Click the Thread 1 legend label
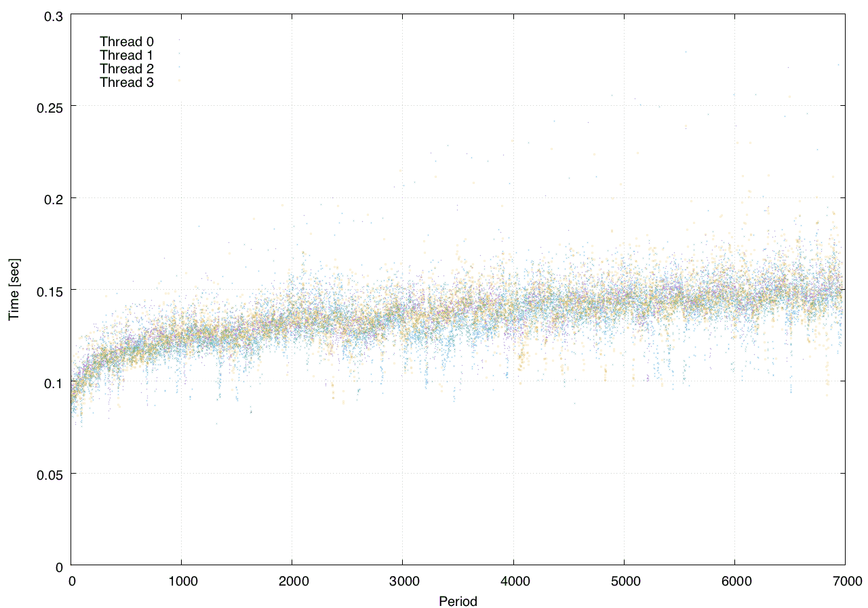Screen dimensions: 868x608 pyautogui.click(x=127, y=55)
